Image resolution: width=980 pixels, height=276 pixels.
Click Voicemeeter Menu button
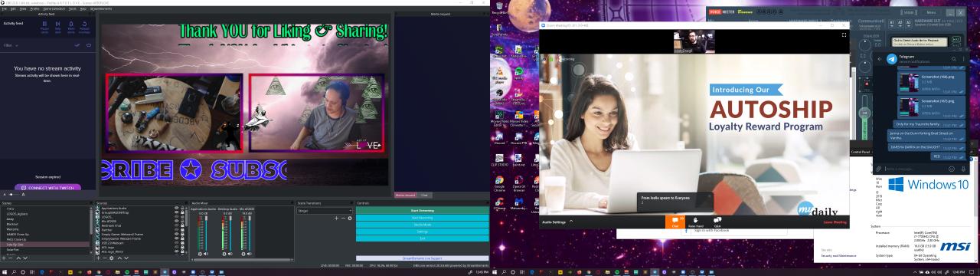(931, 12)
